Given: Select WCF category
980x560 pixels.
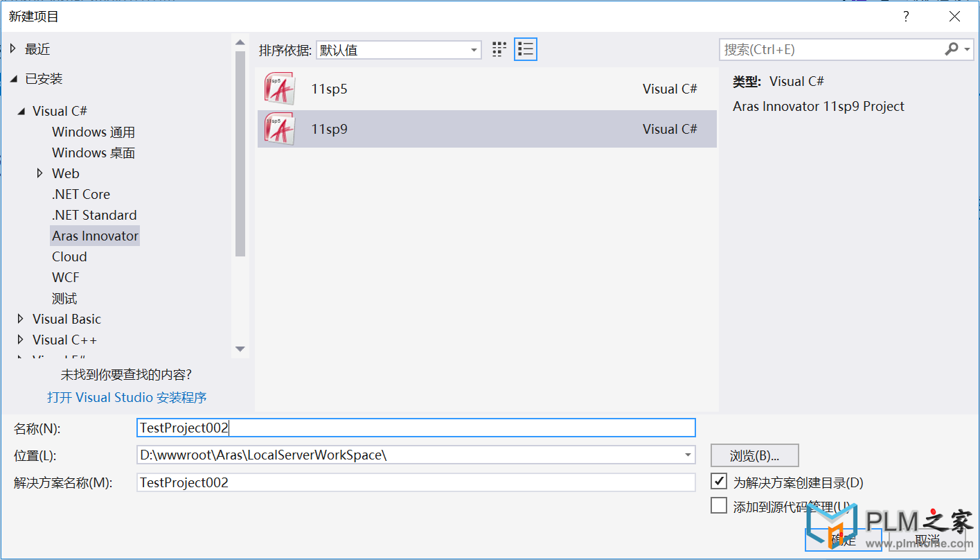Looking at the screenshot, I should pyautogui.click(x=66, y=277).
